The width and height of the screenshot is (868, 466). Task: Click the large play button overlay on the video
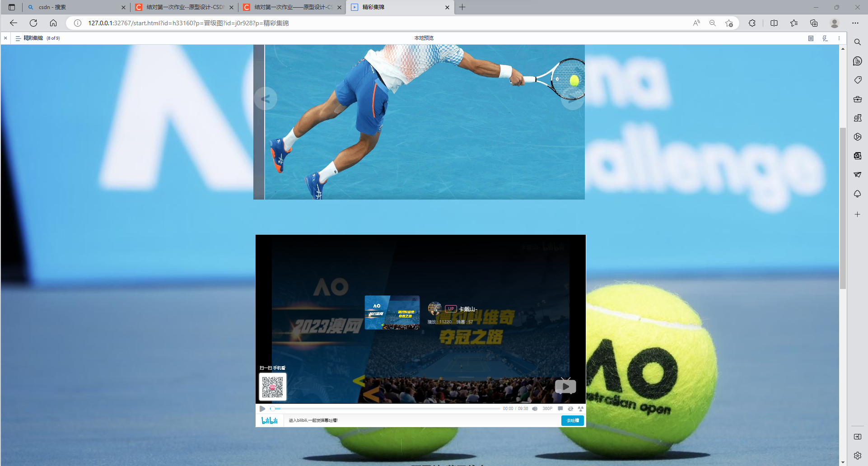pos(565,387)
